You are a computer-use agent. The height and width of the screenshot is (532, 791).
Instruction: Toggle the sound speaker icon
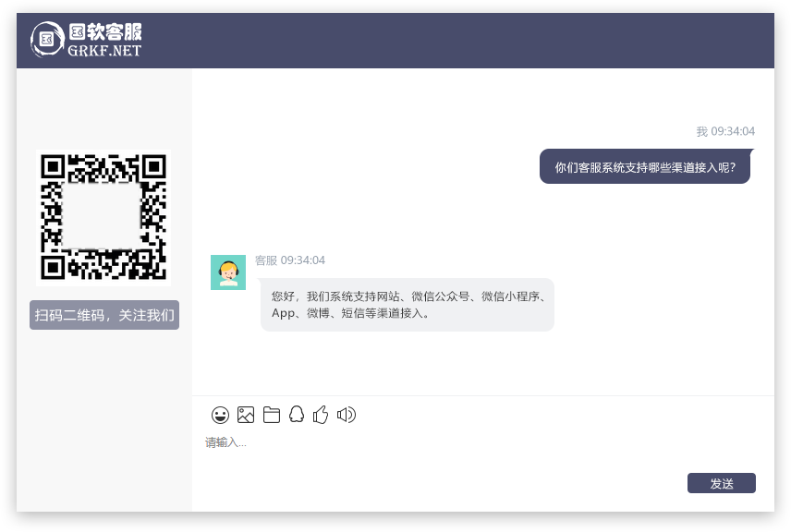pos(347,415)
